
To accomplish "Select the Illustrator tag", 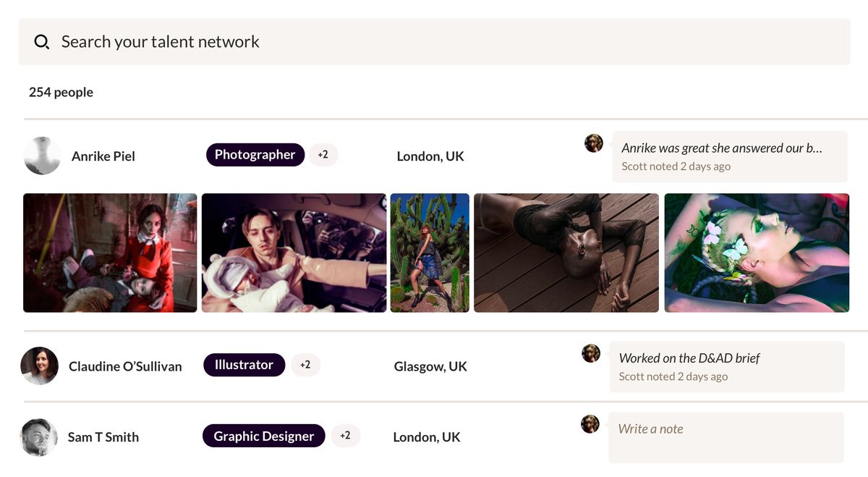I will coord(244,365).
